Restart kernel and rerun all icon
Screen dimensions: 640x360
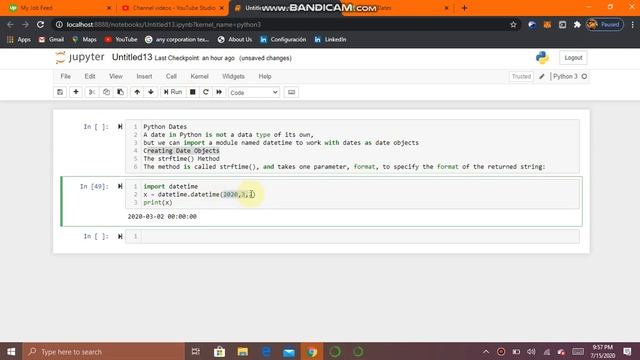[219, 92]
